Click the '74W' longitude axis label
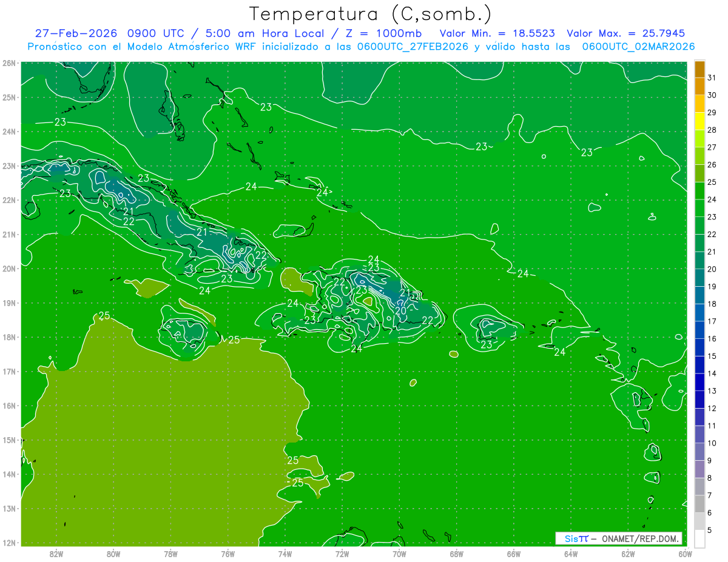728x562 pixels. point(285,554)
